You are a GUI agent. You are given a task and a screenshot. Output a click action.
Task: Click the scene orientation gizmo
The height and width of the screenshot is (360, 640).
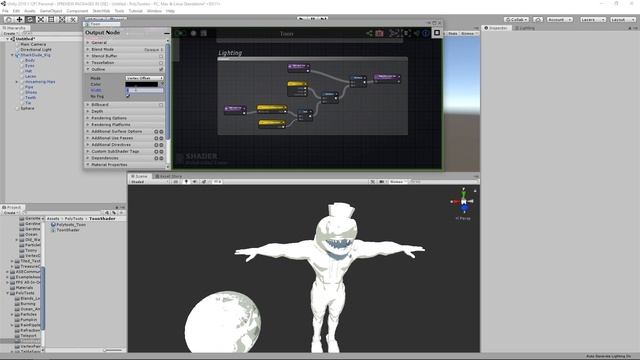[x=463, y=202]
